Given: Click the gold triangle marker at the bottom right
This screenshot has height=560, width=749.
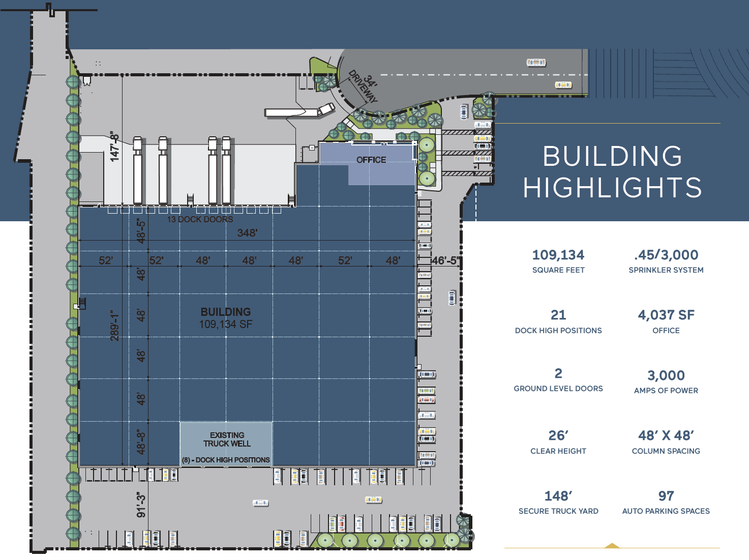Looking at the screenshot, I should point(612,546).
